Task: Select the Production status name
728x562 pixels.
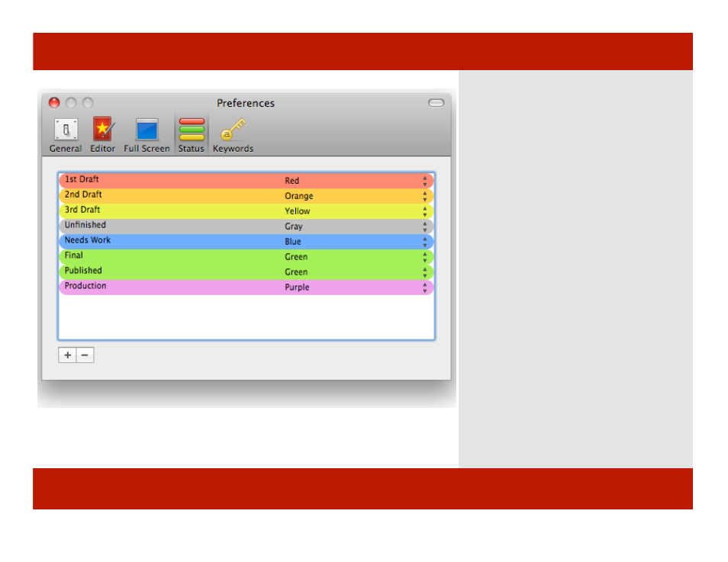Action: click(x=85, y=286)
